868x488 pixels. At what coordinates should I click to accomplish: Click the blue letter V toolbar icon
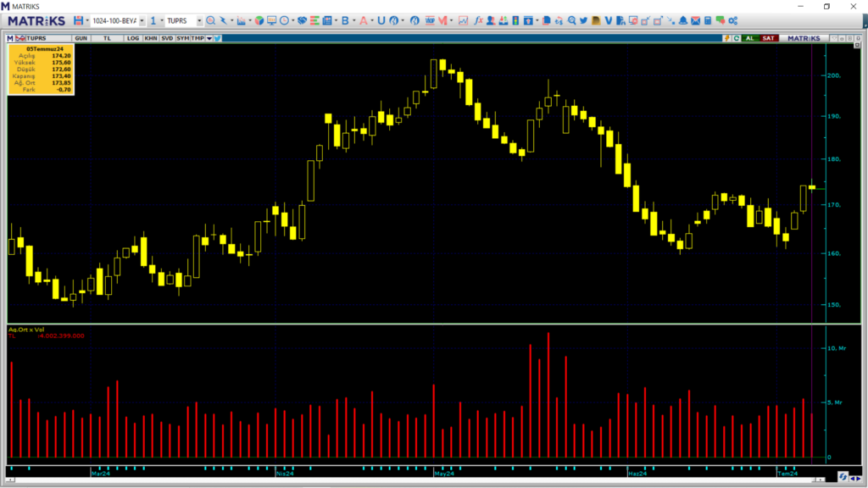pos(609,20)
